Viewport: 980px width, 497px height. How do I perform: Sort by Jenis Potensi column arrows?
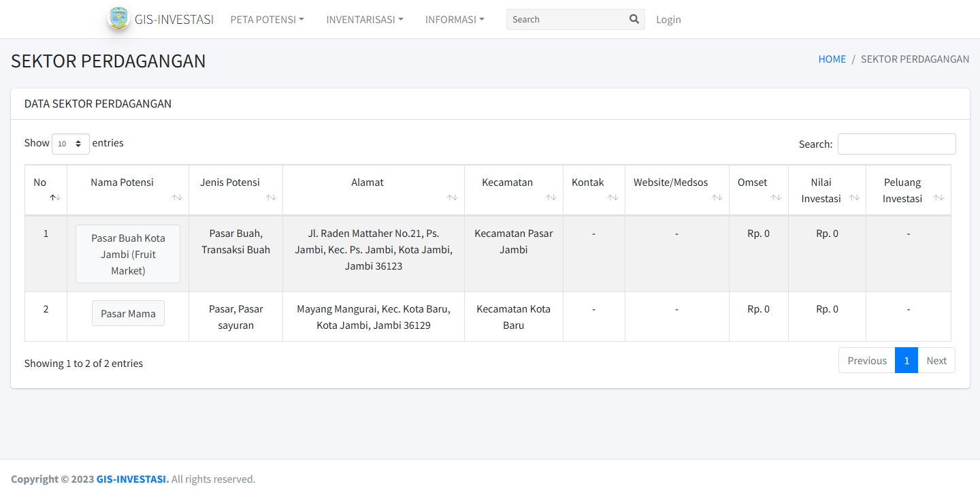click(x=271, y=197)
